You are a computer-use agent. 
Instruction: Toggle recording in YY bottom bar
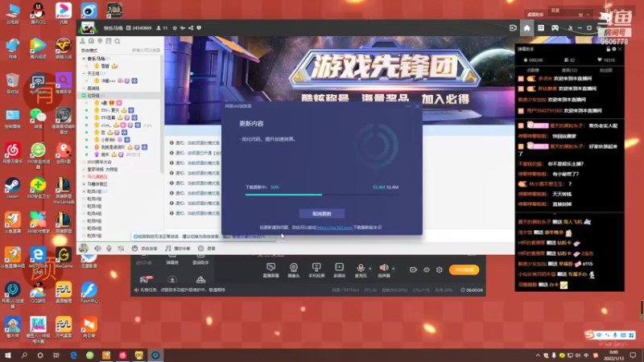pyautogui.click(x=207, y=249)
